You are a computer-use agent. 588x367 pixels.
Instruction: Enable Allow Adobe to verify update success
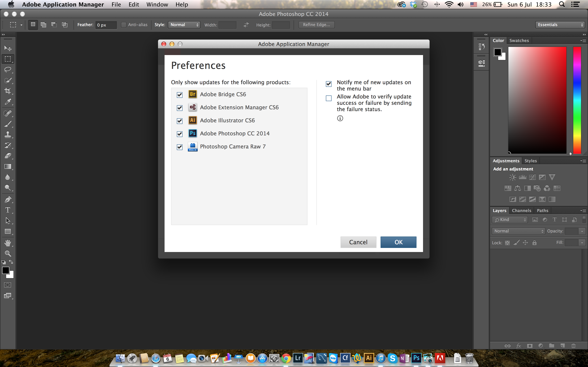[329, 98]
